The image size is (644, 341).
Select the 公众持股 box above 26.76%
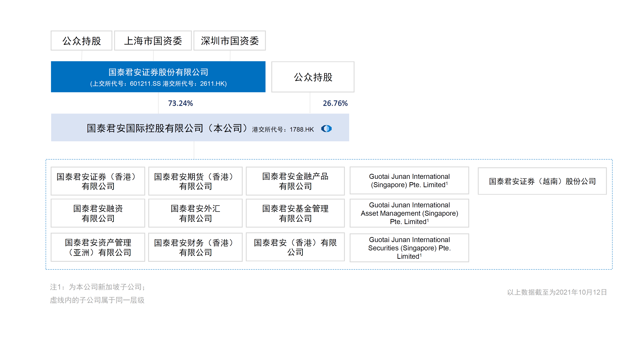click(x=313, y=77)
